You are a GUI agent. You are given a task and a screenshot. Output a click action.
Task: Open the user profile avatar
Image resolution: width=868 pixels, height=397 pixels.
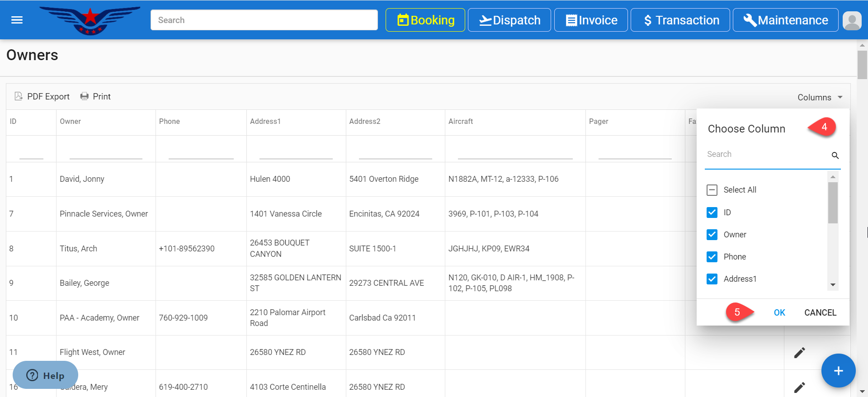(x=852, y=20)
